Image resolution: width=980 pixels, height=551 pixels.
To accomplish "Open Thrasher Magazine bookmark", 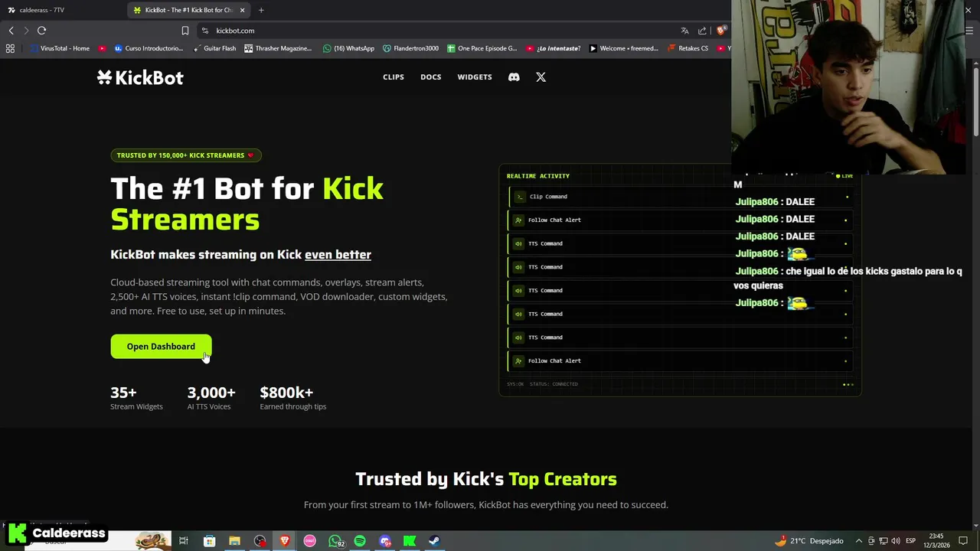I will click(278, 48).
